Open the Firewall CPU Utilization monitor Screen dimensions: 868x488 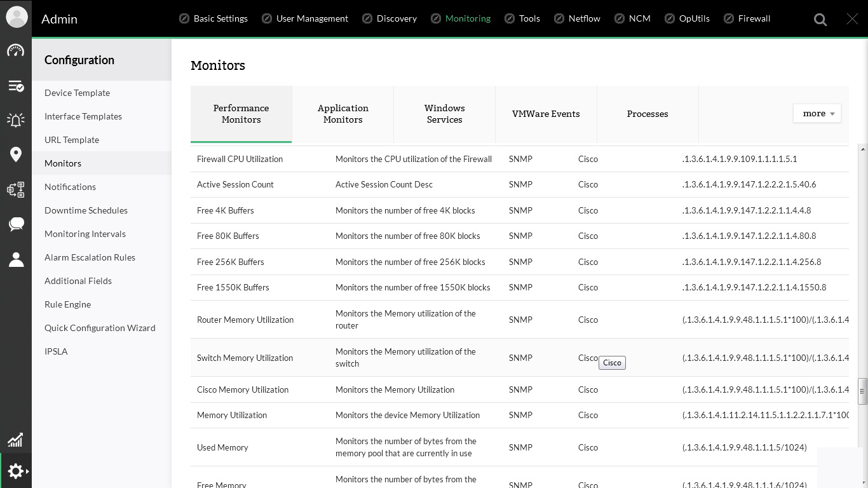click(240, 159)
